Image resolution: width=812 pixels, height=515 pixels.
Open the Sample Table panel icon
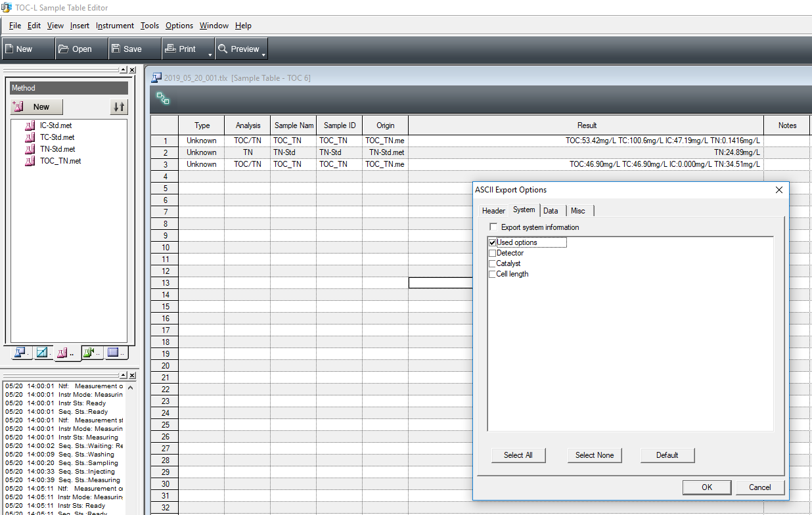(x=20, y=353)
